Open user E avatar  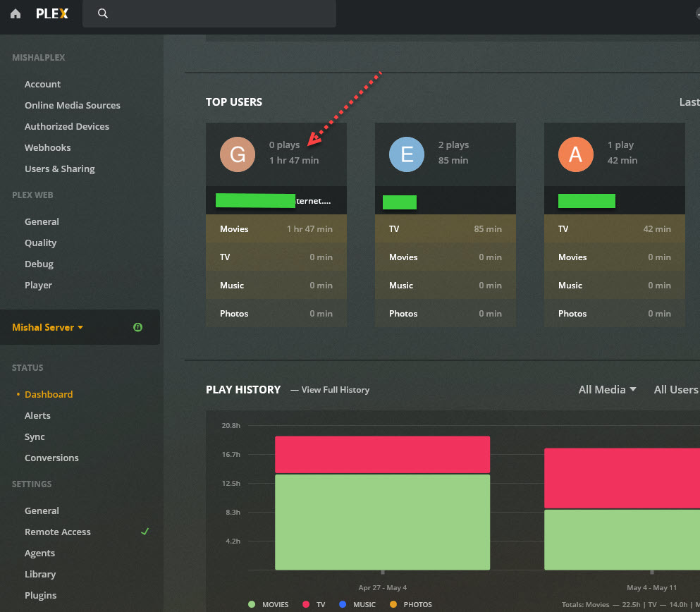pyautogui.click(x=406, y=154)
